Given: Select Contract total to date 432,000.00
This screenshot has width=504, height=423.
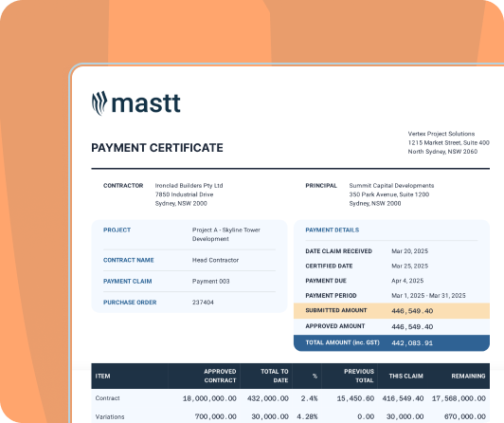Looking at the screenshot, I should coord(268,398).
